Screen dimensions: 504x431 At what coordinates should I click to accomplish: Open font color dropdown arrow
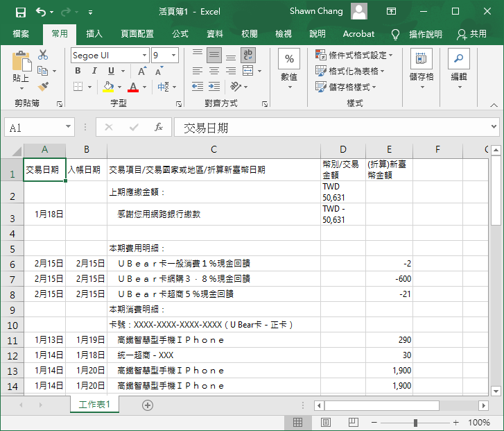point(145,87)
